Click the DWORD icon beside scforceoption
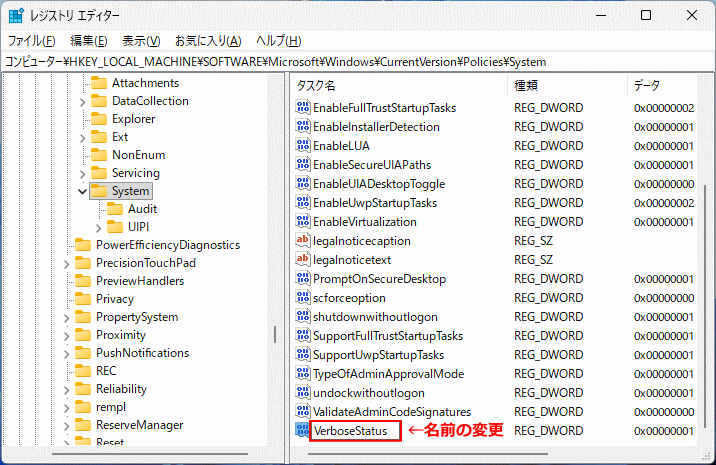This screenshot has width=716, height=465. [302, 297]
